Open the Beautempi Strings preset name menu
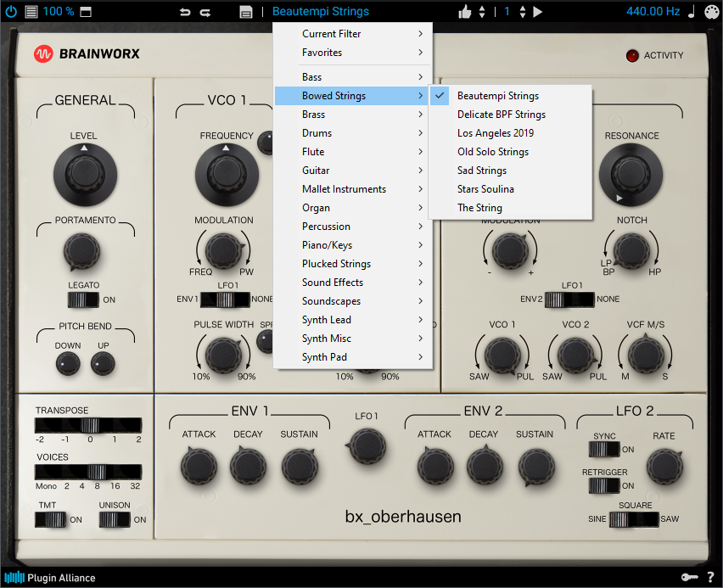Screen dimensions: 723x588 321,12
